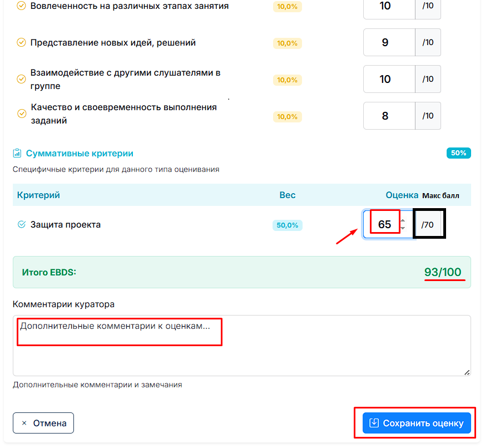Click the × icon inside the "Отмена" button
Image resolution: width=485 pixels, height=448 pixels.
(24, 423)
